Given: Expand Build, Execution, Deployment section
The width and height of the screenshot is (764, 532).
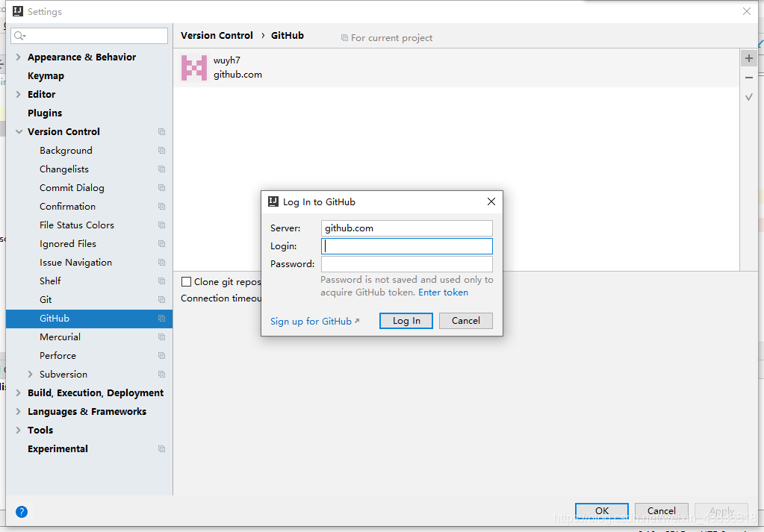Looking at the screenshot, I should pyautogui.click(x=19, y=392).
